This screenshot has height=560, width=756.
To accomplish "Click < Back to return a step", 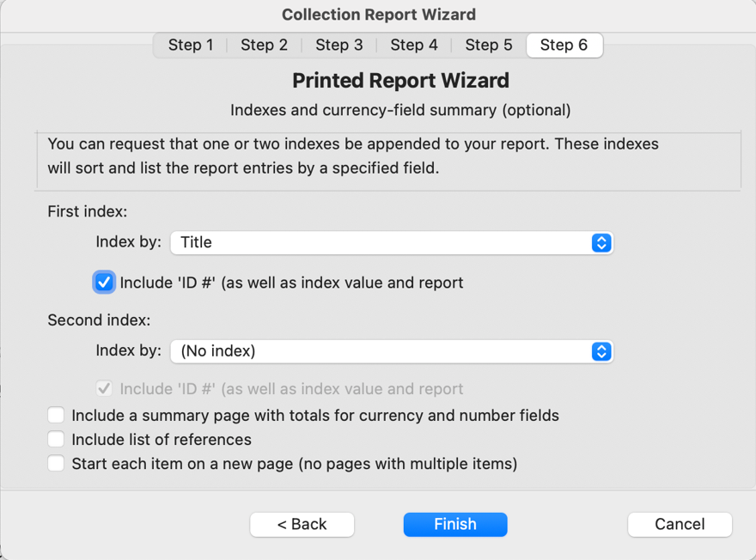I will (x=302, y=524).
